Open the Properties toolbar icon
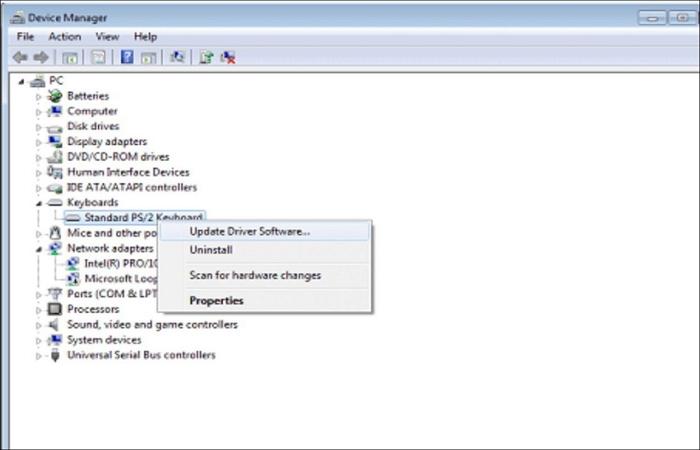The image size is (700, 450). [98, 57]
